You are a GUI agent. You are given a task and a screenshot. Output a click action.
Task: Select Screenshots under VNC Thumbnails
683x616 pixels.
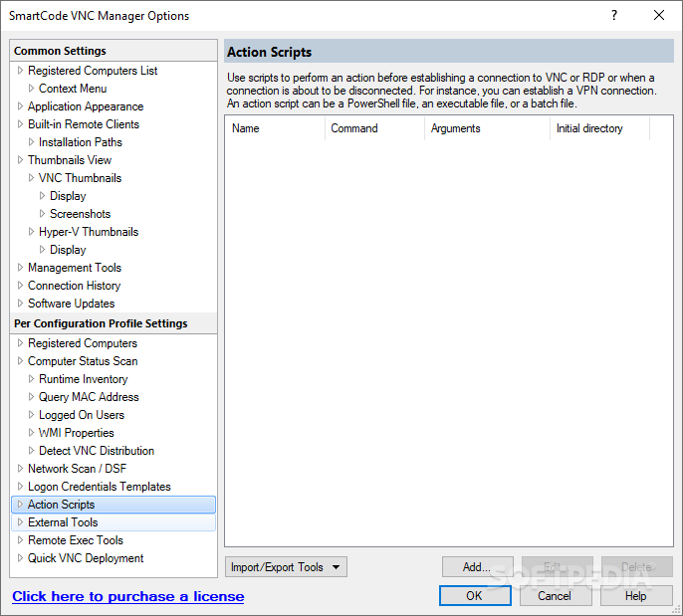click(80, 214)
